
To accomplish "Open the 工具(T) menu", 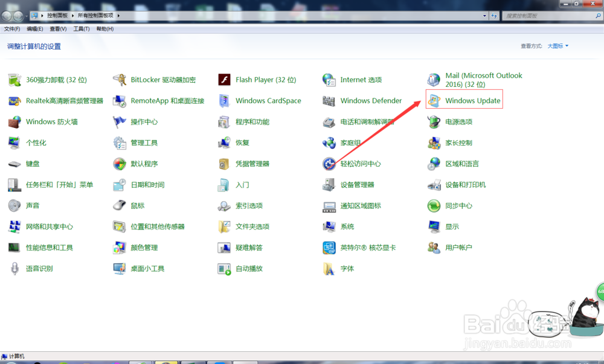I will [x=82, y=29].
